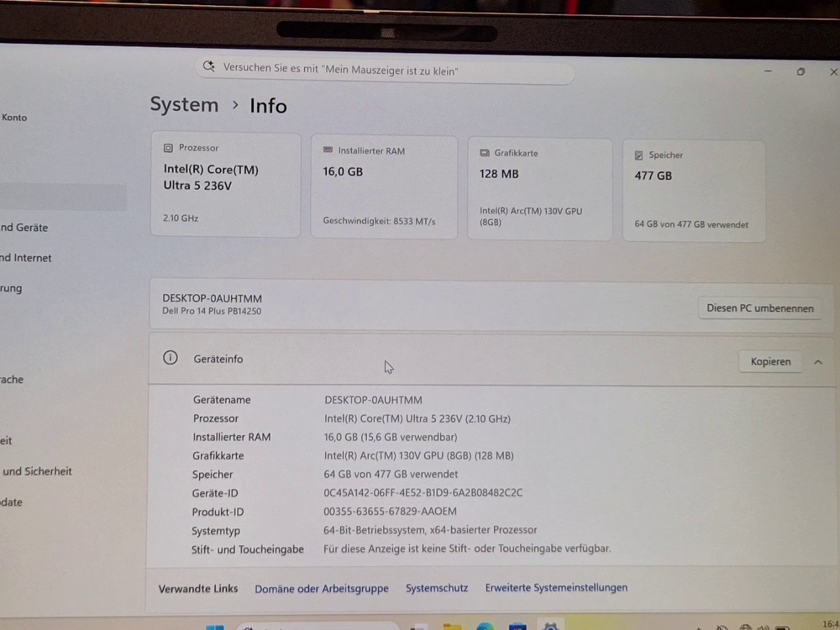Open the Domäne oder Arbeitsgruppe link

coord(322,589)
